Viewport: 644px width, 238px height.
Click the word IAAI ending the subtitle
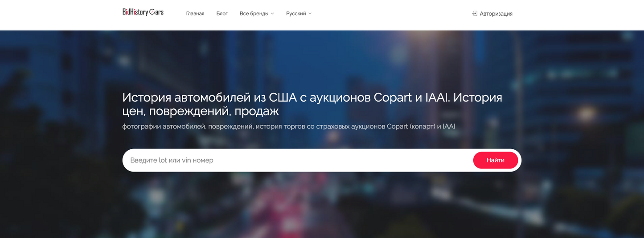(449, 127)
